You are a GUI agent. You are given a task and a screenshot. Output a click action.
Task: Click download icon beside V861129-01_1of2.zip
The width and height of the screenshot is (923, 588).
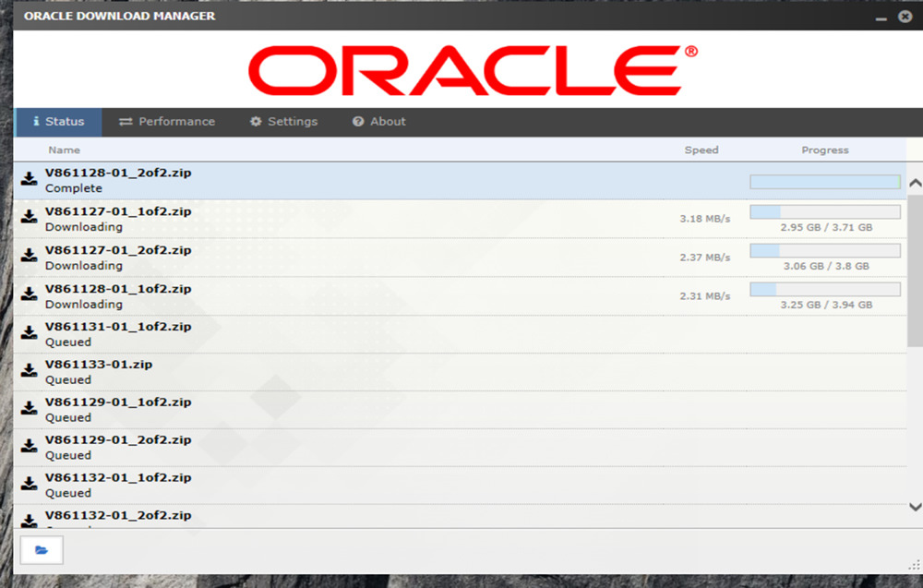[x=30, y=410]
